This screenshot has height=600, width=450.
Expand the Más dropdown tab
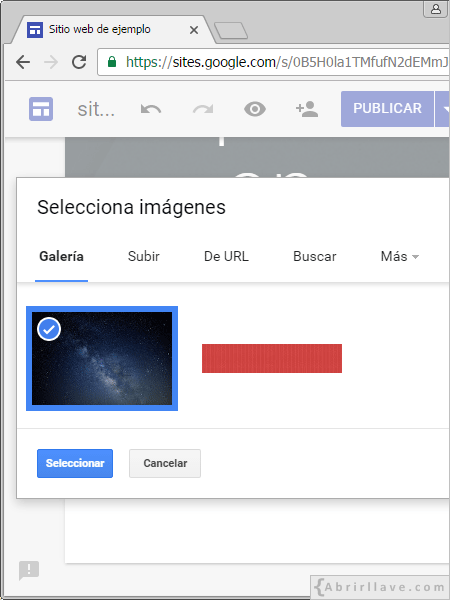pos(400,256)
